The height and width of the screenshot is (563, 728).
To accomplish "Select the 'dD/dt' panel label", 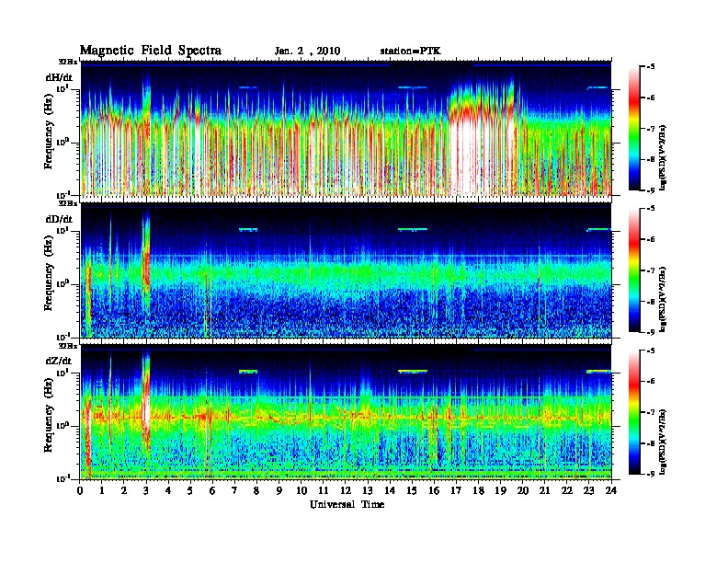I will pyautogui.click(x=59, y=219).
